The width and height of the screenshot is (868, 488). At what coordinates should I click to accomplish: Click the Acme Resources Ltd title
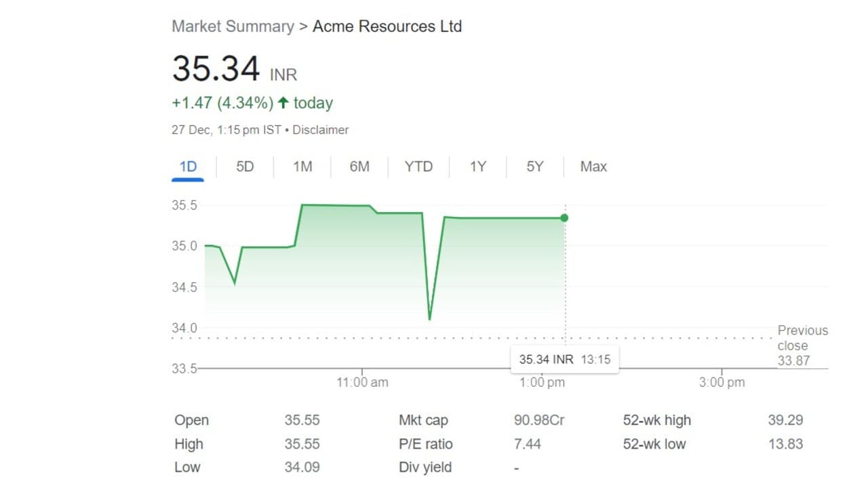click(x=387, y=26)
